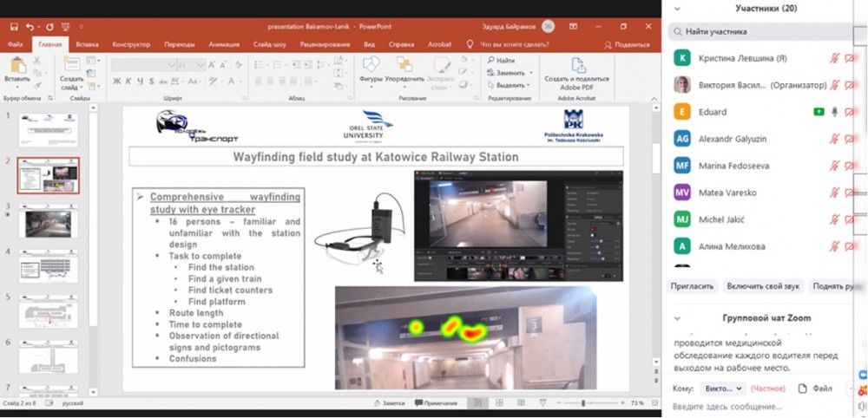Toggle the Notes (Заметки) pane

[390, 403]
